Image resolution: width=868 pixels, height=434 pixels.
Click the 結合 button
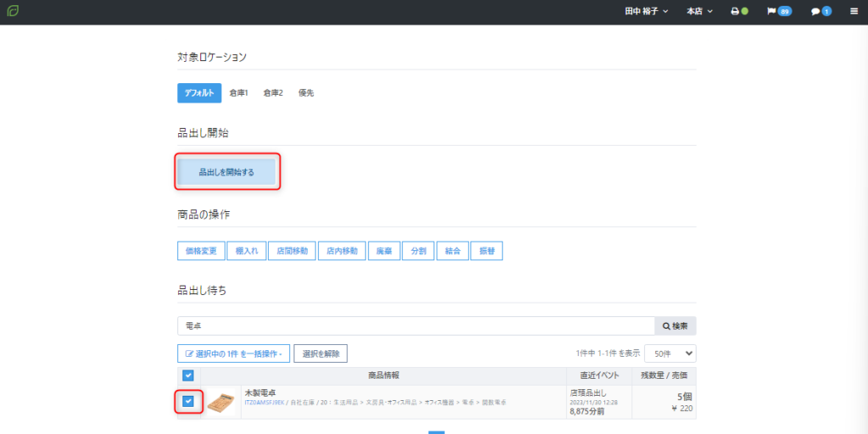tap(453, 251)
